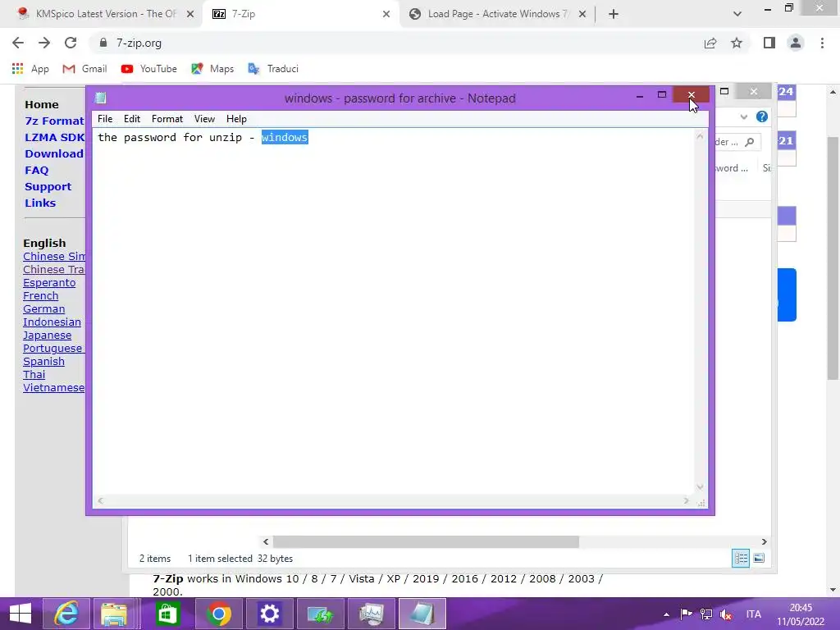
Task: Open the Notepad File menu
Action: pyautogui.click(x=105, y=119)
